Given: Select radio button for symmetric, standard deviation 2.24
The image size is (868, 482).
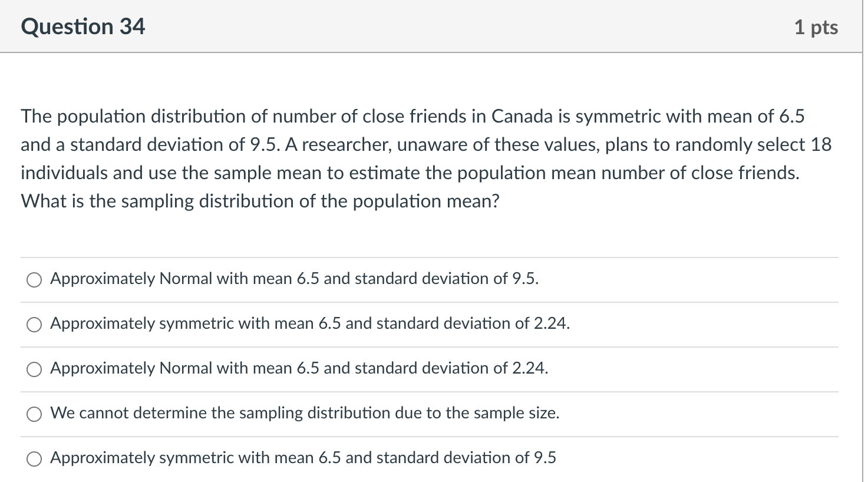Looking at the screenshot, I should coord(34,325).
